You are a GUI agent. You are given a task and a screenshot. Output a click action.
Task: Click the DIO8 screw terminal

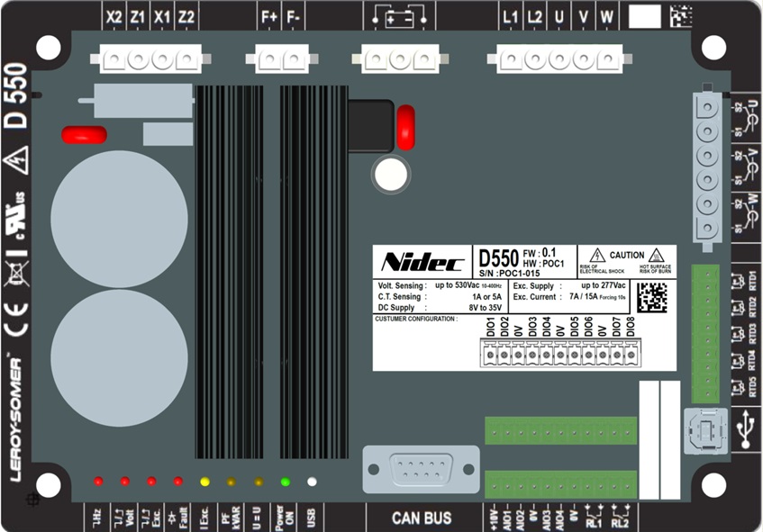click(631, 355)
